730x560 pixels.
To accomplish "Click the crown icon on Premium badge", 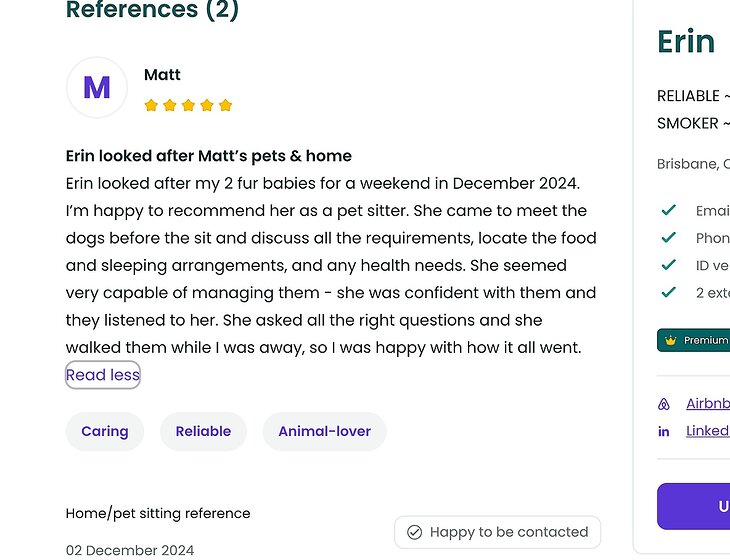I will tap(670, 340).
